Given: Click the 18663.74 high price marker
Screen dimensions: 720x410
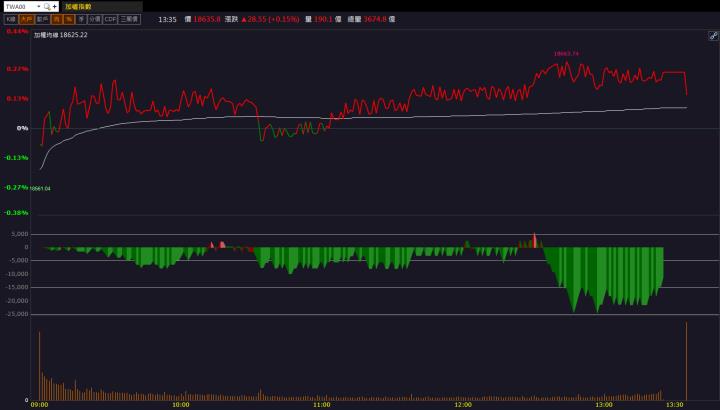Looking at the screenshot, I should click(566, 54).
